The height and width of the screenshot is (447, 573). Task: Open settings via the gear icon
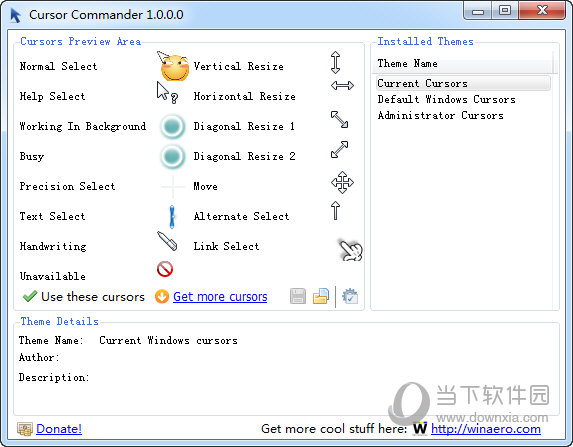pos(350,296)
